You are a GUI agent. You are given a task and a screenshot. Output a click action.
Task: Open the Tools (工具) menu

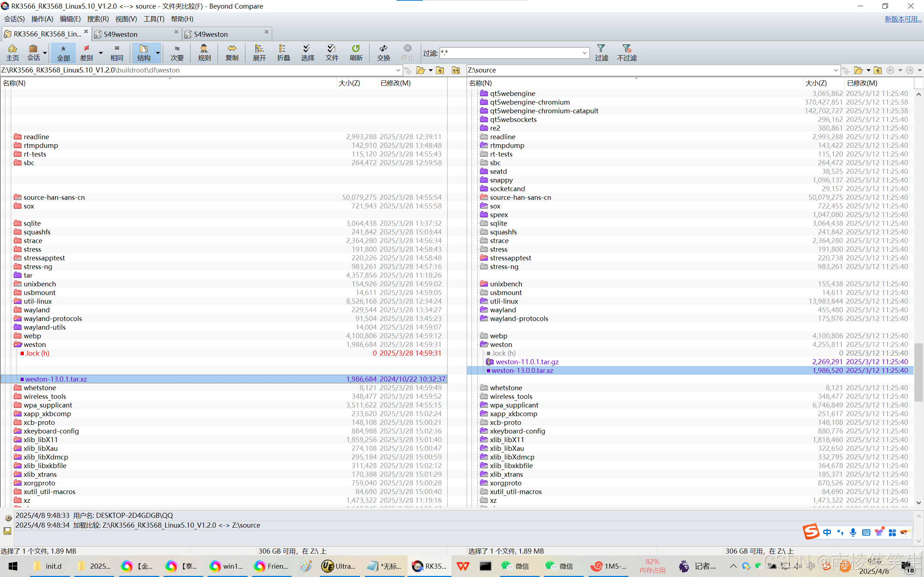[x=153, y=19]
